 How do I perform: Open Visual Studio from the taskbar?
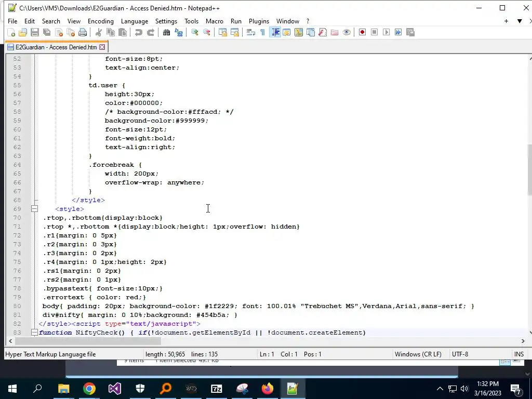tap(115, 389)
